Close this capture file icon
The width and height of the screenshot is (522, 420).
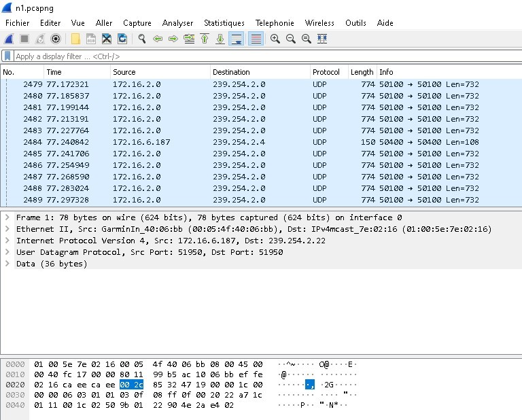pyautogui.click(x=107, y=39)
